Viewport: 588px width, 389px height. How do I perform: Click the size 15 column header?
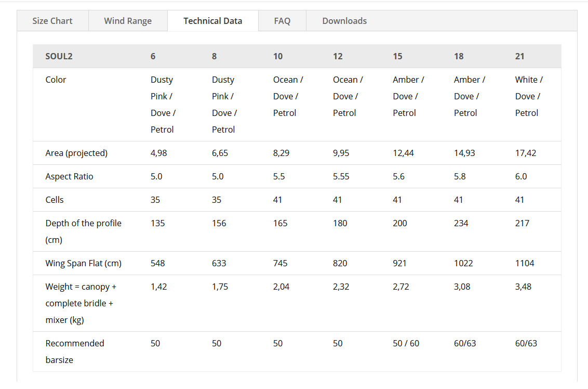click(x=397, y=56)
